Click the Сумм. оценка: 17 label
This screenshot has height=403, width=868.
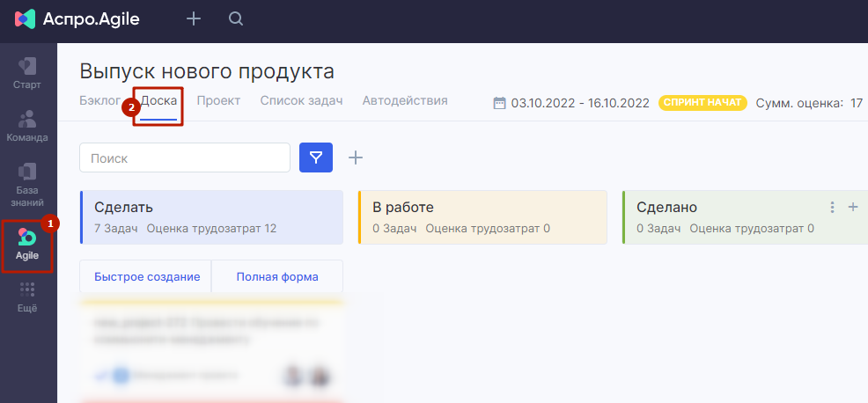[809, 103]
